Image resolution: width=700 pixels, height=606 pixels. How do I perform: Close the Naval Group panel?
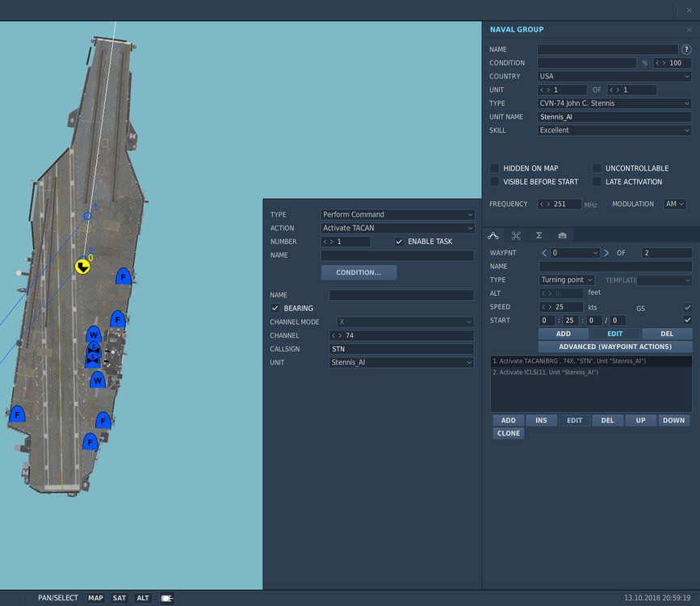tap(689, 30)
